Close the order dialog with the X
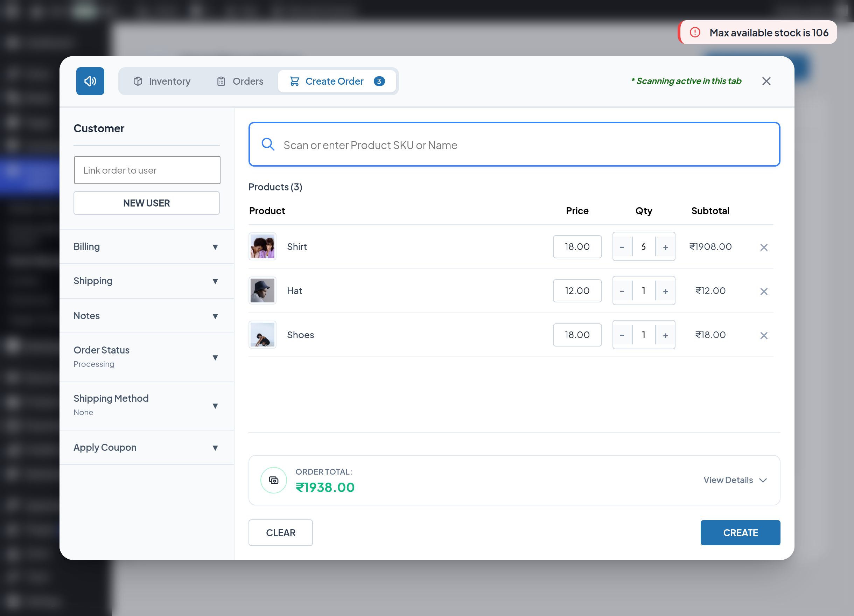Viewport: 854px width, 616px height. pyautogui.click(x=766, y=81)
